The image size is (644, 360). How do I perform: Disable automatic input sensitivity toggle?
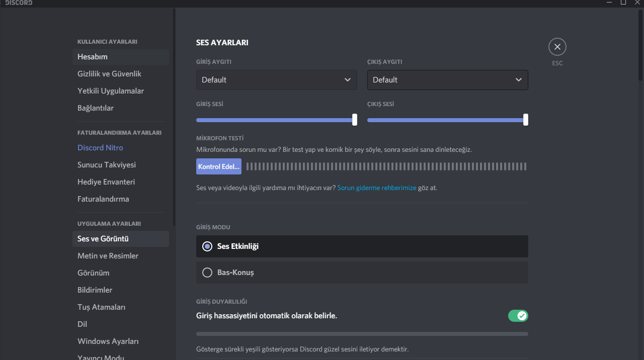(x=518, y=316)
